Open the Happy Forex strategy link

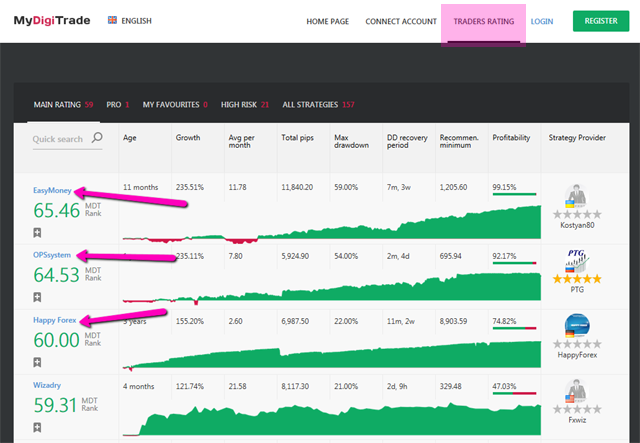coord(55,320)
